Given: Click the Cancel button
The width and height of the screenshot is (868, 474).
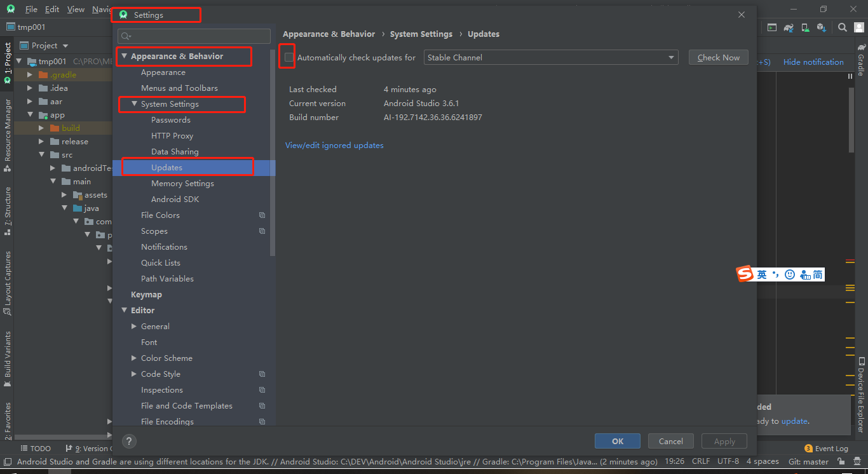Looking at the screenshot, I should coord(671,441).
